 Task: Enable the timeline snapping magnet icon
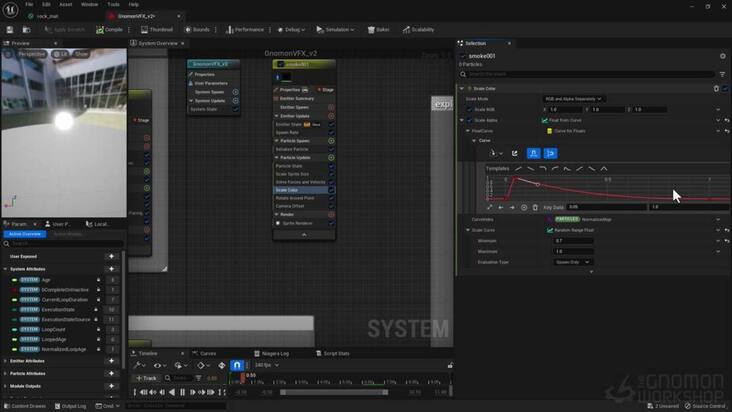click(236, 366)
